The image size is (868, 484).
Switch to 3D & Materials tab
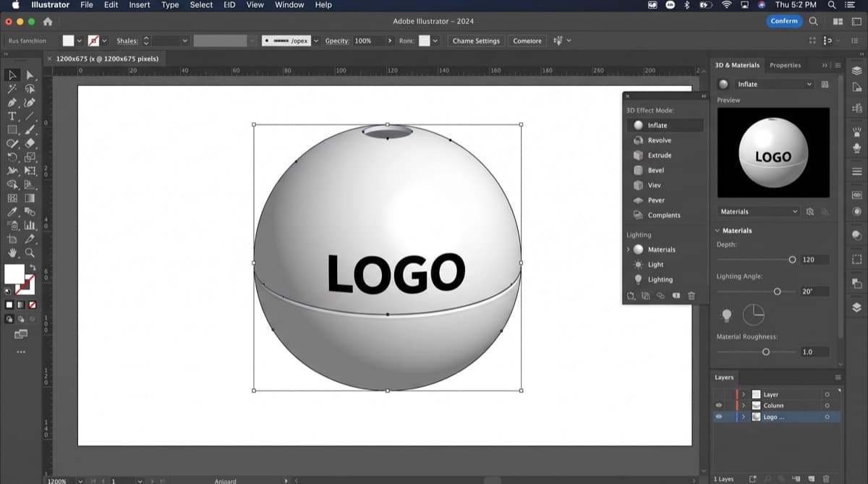coord(737,65)
